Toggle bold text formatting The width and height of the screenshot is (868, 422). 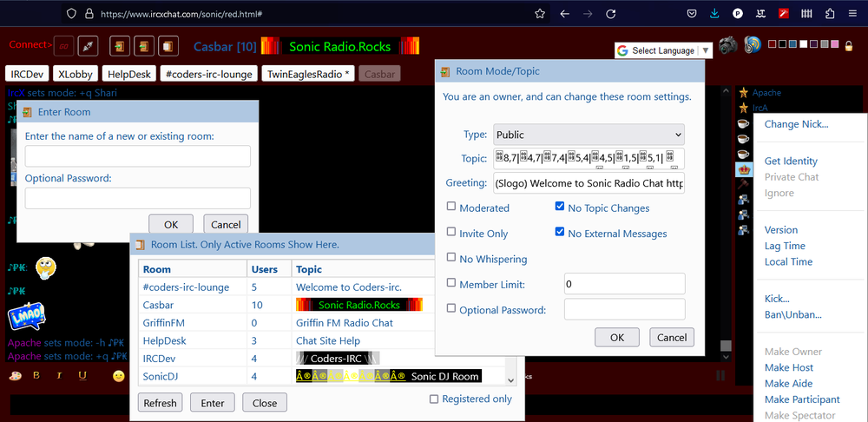(x=36, y=375)
